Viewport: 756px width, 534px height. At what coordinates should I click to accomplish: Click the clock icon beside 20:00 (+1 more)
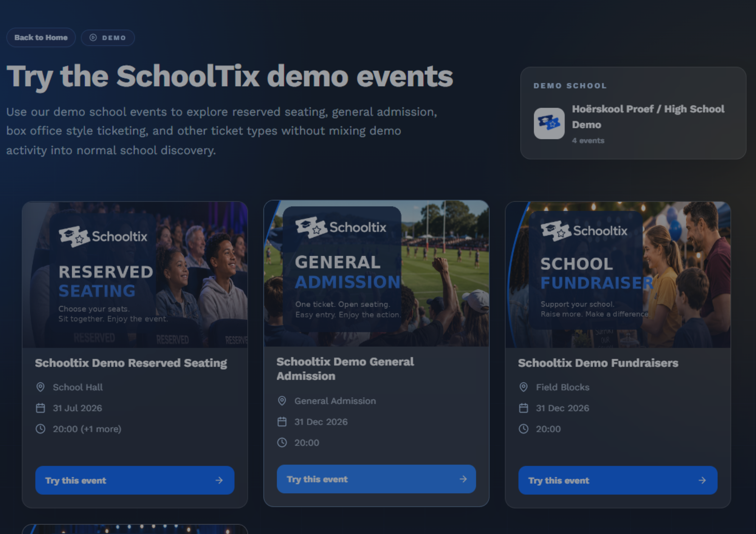point(40,429)
